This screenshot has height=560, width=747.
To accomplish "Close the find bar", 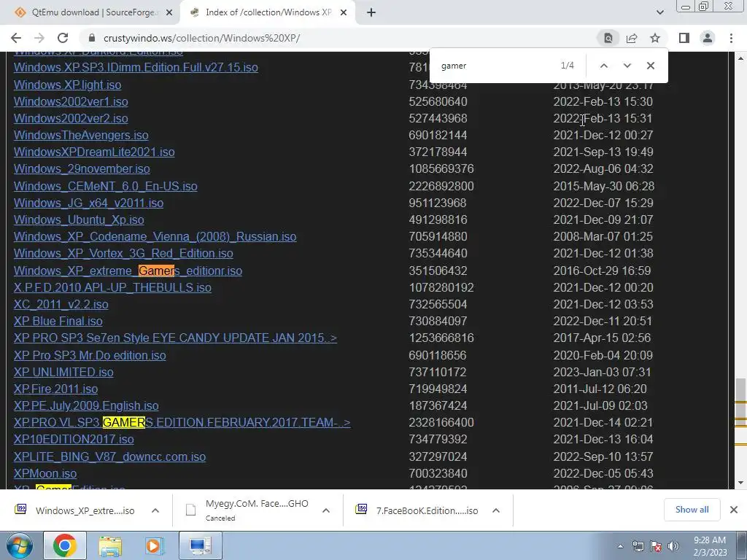I will point(650,66).
